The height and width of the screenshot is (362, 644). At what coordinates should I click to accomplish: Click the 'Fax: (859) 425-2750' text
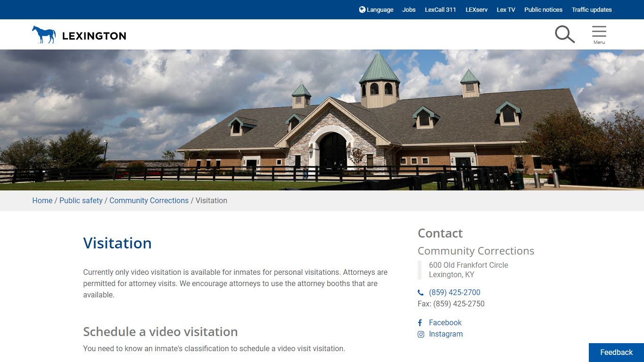click(451, 304)
